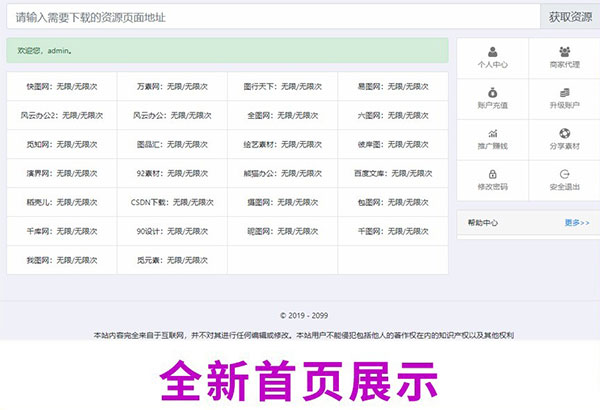Open 升级账户 coin stack icon
Image resolution: width=600 pixels, height=410 pixels.
click(564, 93)
